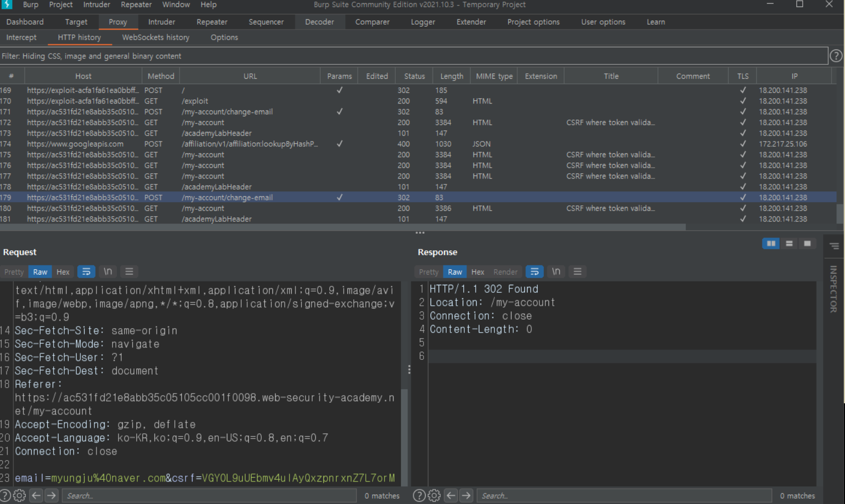The width and height of the screenshot is (845, 504).
Task: Open the Project options tab
Action: [x=533, y=22]
